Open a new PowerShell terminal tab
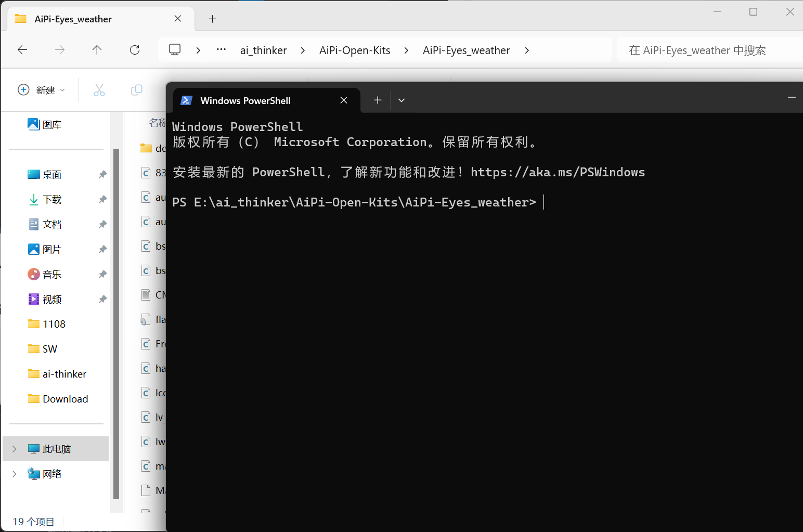 (378, 100)
